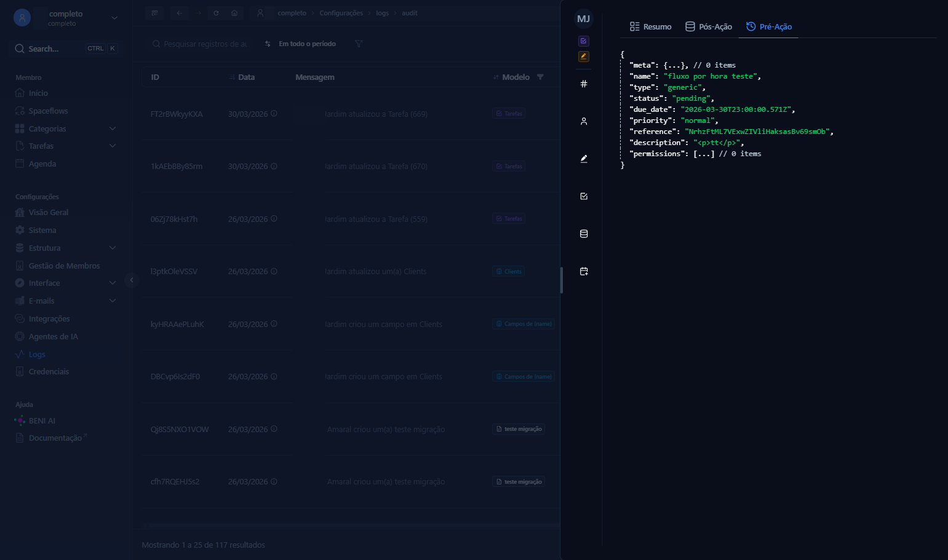
Task: Click the back arrow in the top bar
Action: pos(180,13)
